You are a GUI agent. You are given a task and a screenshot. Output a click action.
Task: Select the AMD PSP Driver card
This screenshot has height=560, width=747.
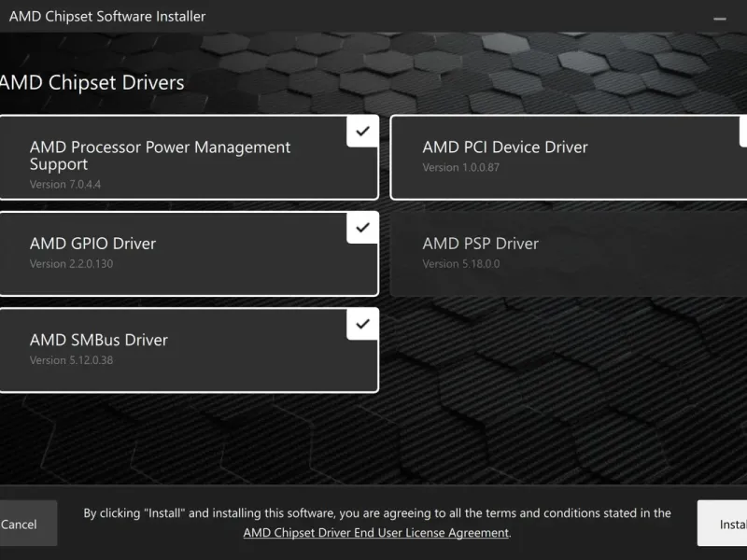(569, 254)
